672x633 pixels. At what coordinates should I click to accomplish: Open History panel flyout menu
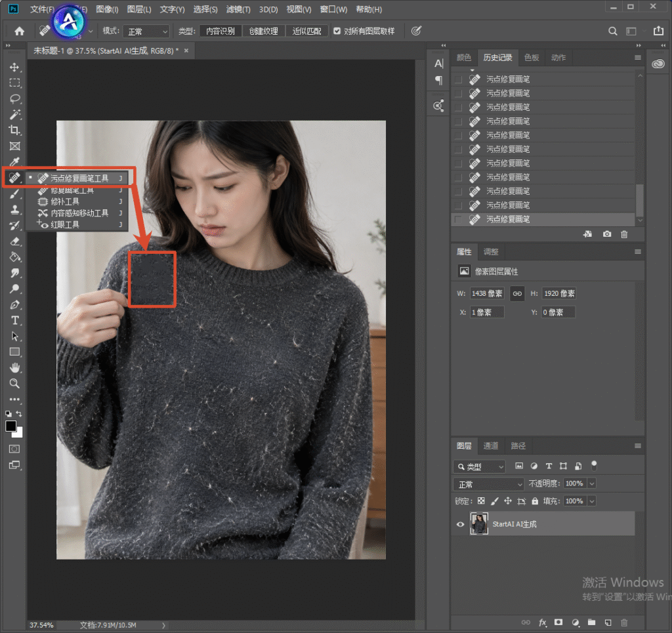638,57
